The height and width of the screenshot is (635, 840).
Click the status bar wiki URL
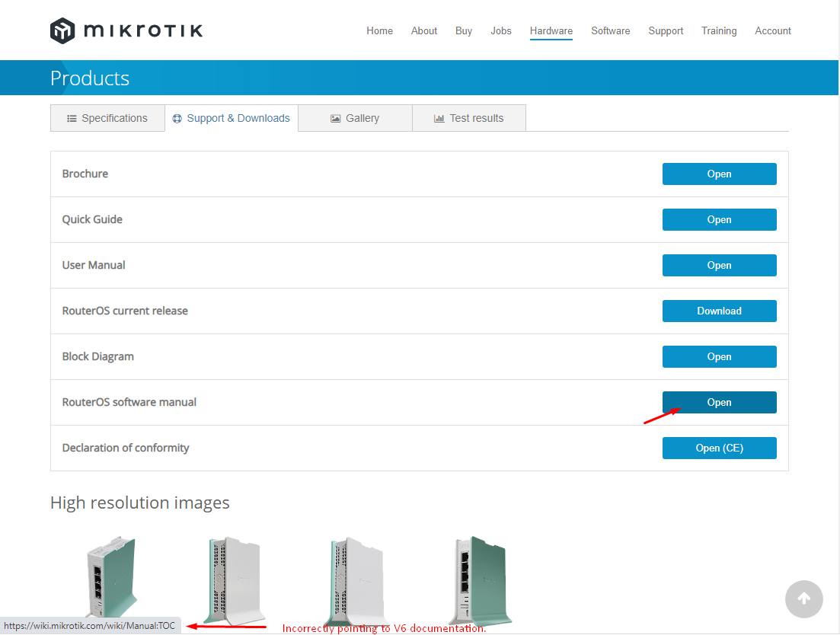click(89, 625)
